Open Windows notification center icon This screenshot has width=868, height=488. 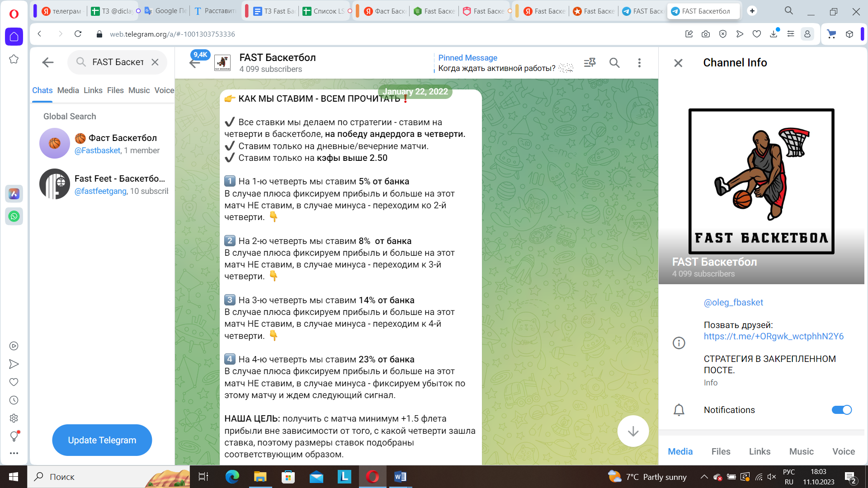(850, 477)
